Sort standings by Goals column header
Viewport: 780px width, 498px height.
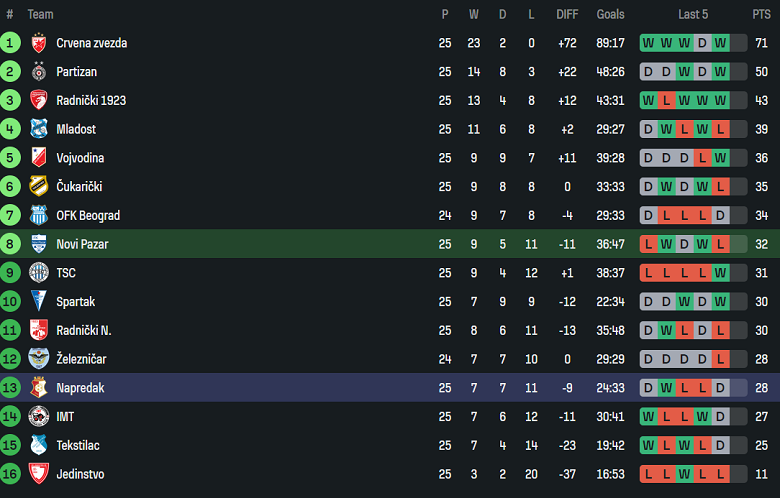click(x=610, y=14)
